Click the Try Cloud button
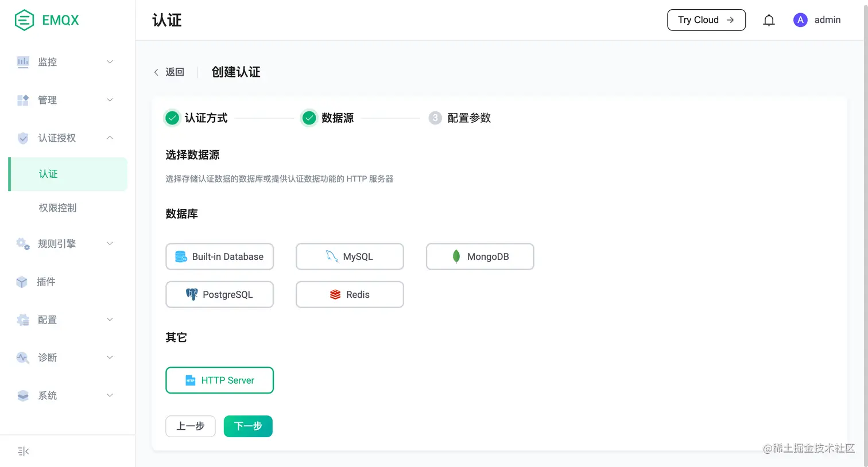The width and height of the screenshot is (868, 467). [x=706, y=20]
